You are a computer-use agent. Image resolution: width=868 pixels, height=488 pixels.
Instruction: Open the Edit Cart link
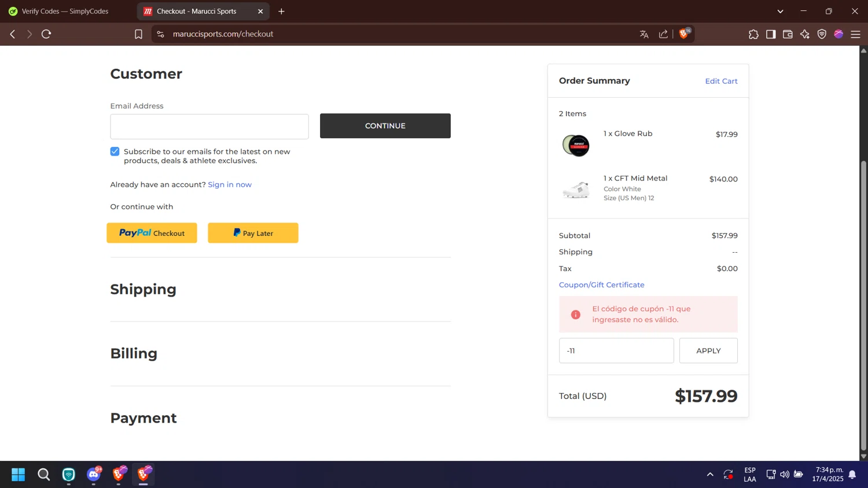(721, 81)
